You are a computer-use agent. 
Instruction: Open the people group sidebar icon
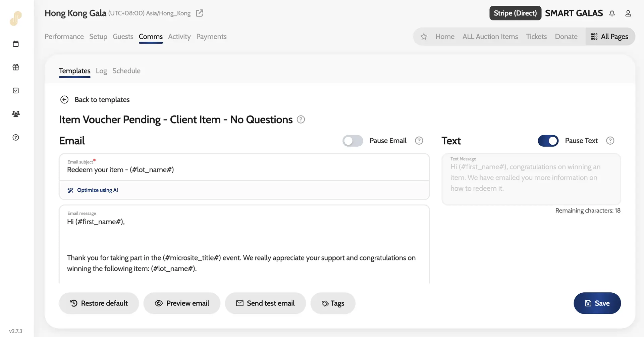point(16,114)
